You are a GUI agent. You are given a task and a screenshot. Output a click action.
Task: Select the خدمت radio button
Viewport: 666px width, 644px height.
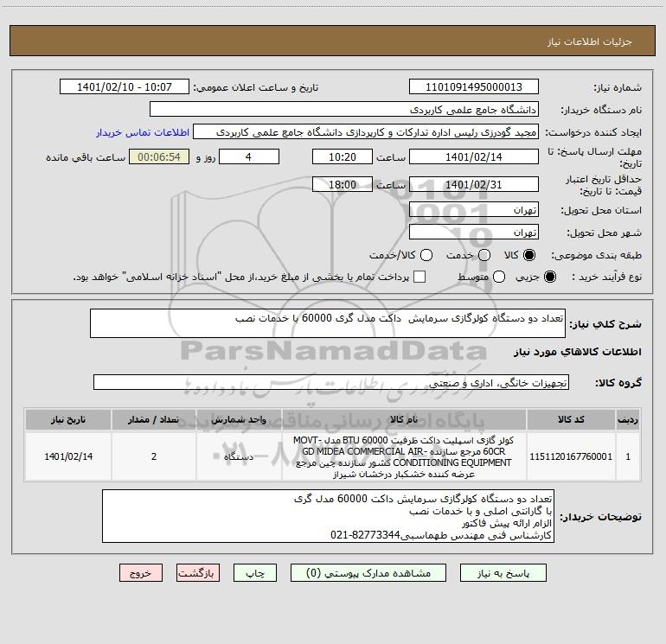[484, 255]
